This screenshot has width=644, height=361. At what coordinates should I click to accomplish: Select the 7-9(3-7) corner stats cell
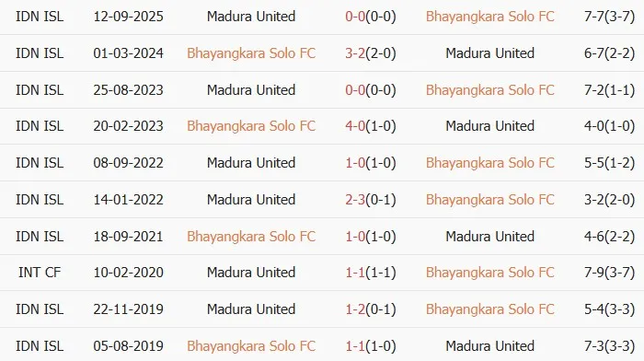(609, 273)
